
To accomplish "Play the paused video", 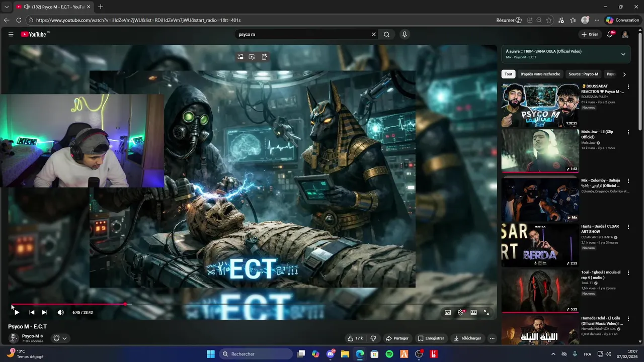I will [17, 312].
